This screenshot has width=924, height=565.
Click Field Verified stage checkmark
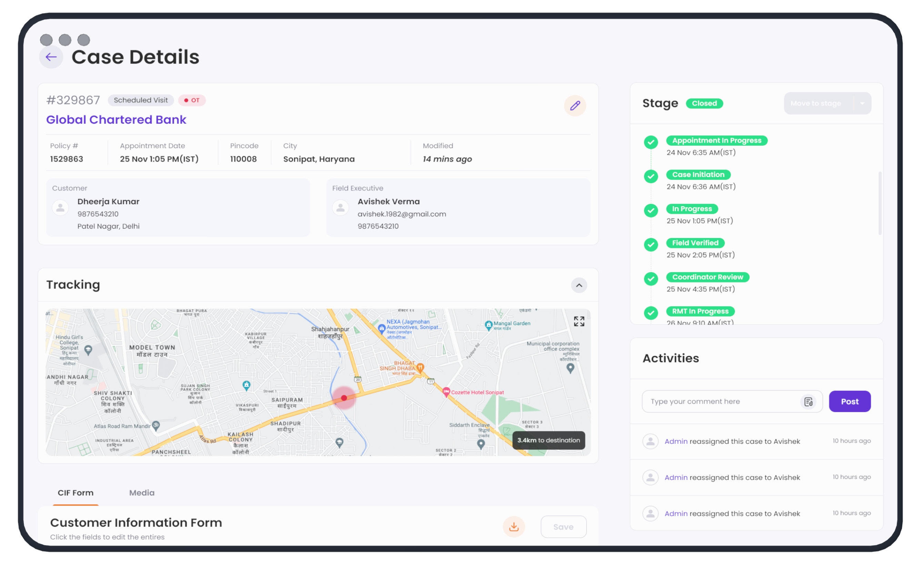(x=651, y=244)
